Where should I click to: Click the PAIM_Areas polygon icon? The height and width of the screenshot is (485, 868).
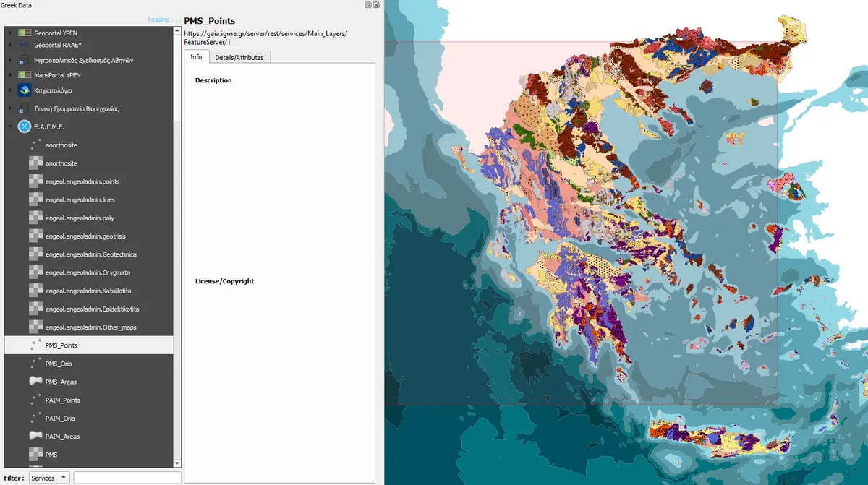coord(35,437)
